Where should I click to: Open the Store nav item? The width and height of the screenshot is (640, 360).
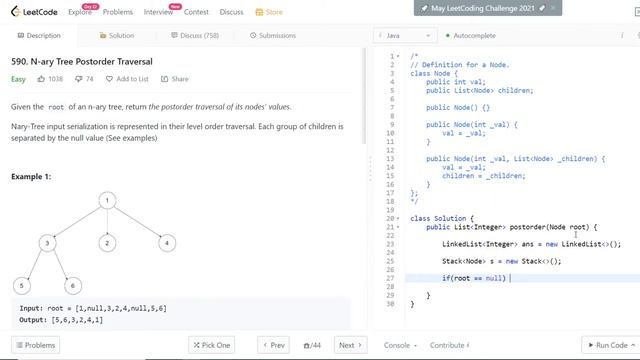(269, 12)
